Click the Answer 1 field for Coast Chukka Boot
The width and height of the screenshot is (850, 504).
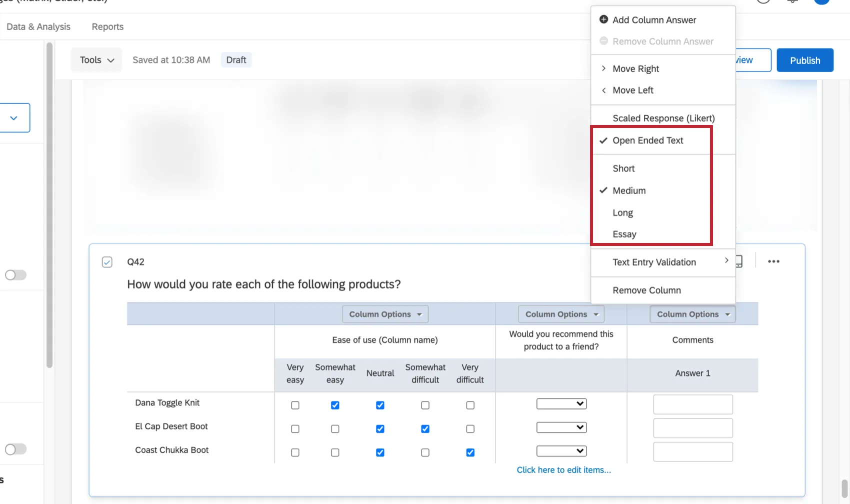point(692,451)
